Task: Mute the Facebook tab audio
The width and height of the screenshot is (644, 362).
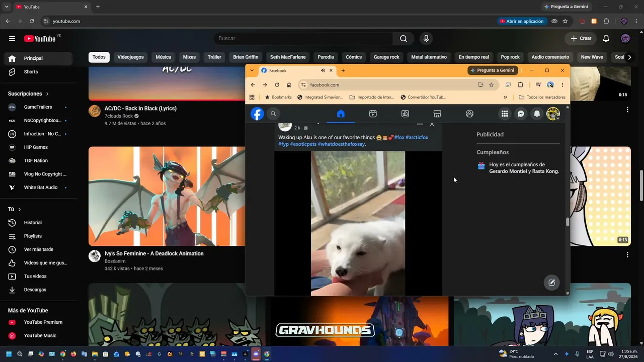Action: point(323,70)
